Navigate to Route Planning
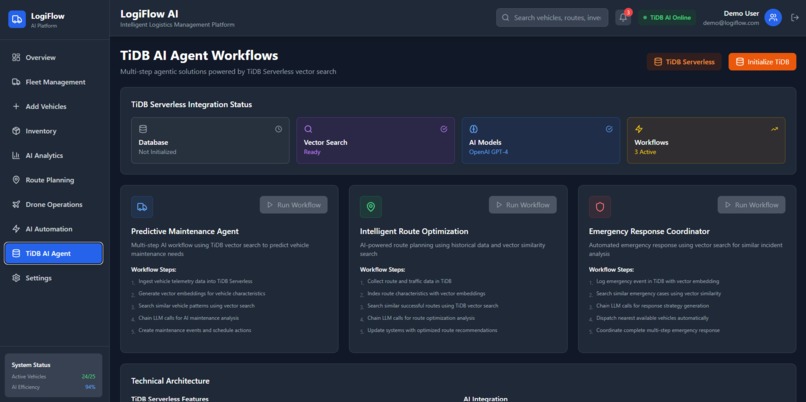Viewport: 806px width, 402px height. point(53,180)
